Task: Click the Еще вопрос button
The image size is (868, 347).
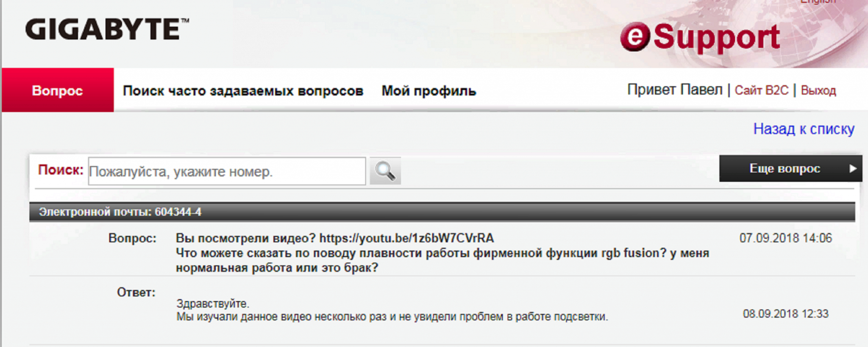Action: [x=790, y=169]
